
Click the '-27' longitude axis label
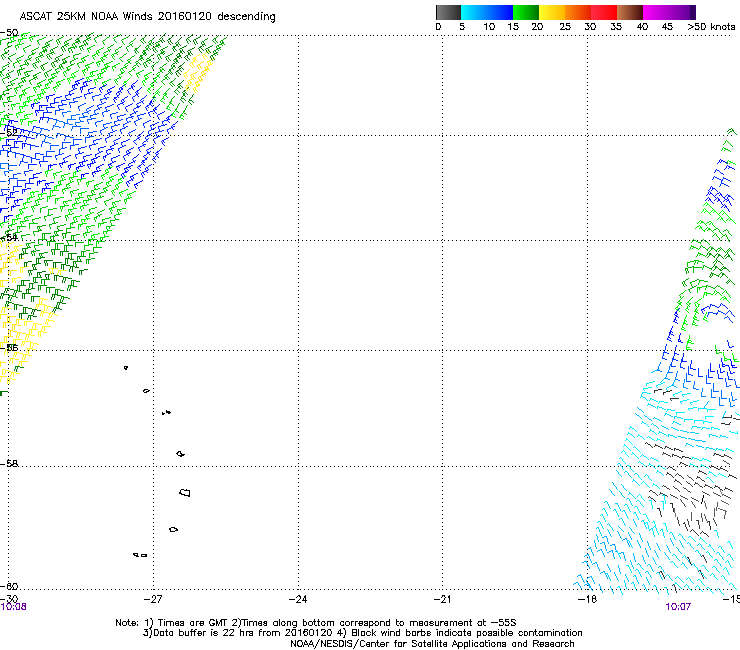click(x=153, y=599)
